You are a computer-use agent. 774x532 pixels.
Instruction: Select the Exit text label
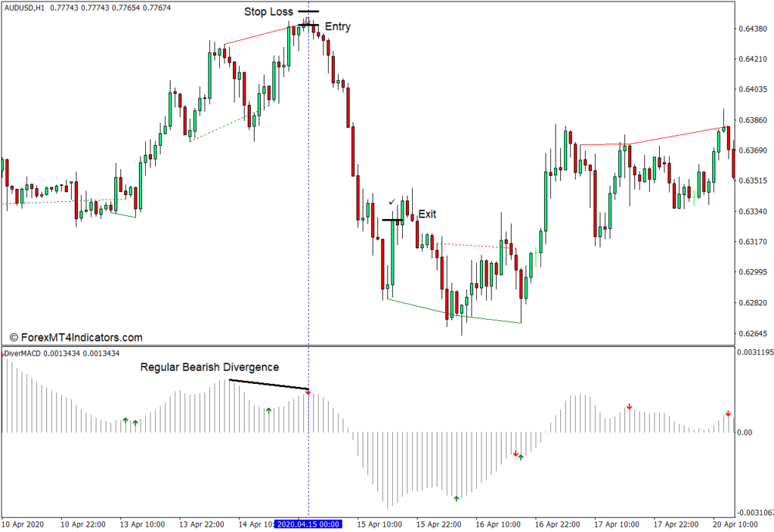427,215
